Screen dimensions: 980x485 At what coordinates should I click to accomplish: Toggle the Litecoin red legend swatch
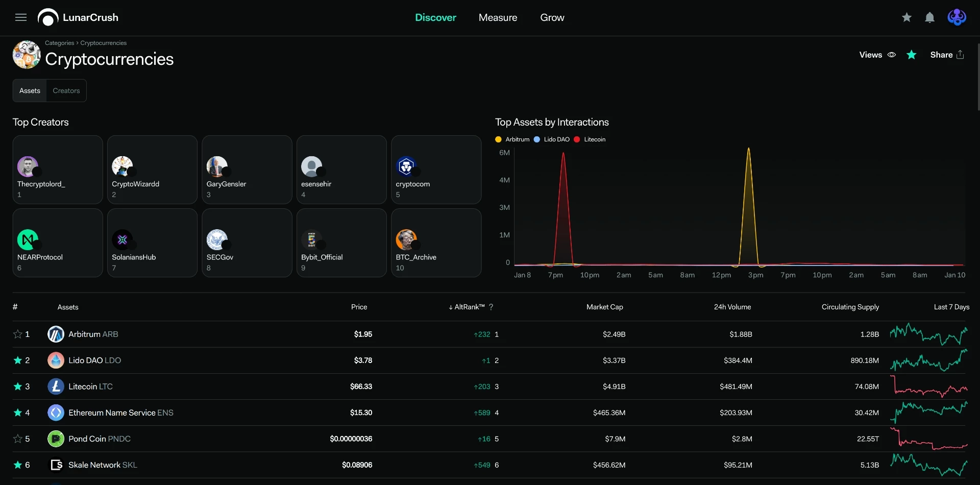click(x=577, y=139)
